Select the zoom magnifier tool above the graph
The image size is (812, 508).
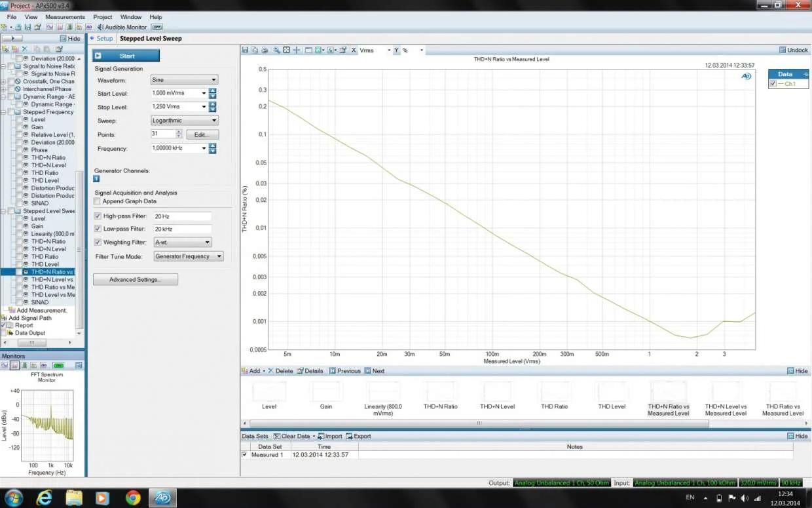276,50
